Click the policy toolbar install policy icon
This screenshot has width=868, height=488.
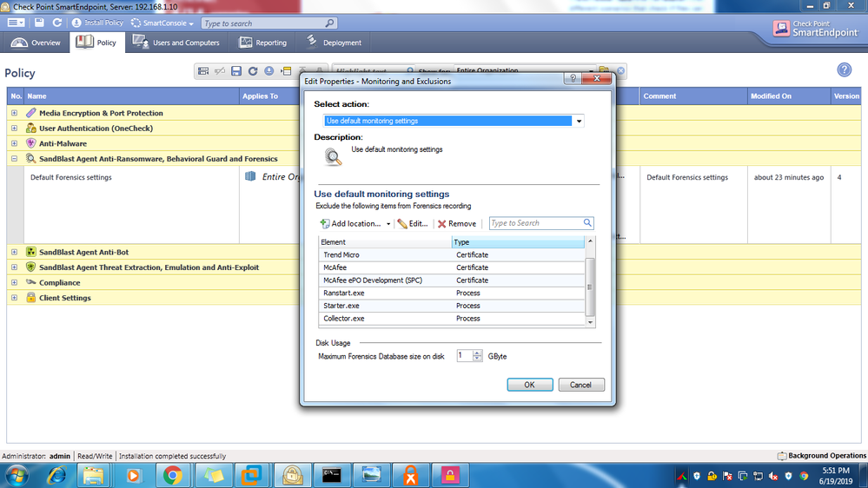pyautogui.click(x=269, y=71)
